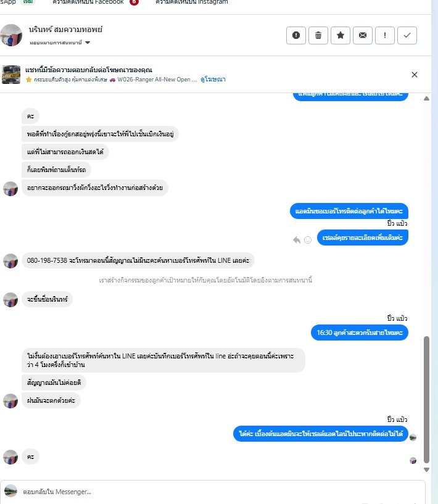Screen dimensions: 438x504
Task: Mark conversation done with checkmark icon
Action: pos(407,35)
